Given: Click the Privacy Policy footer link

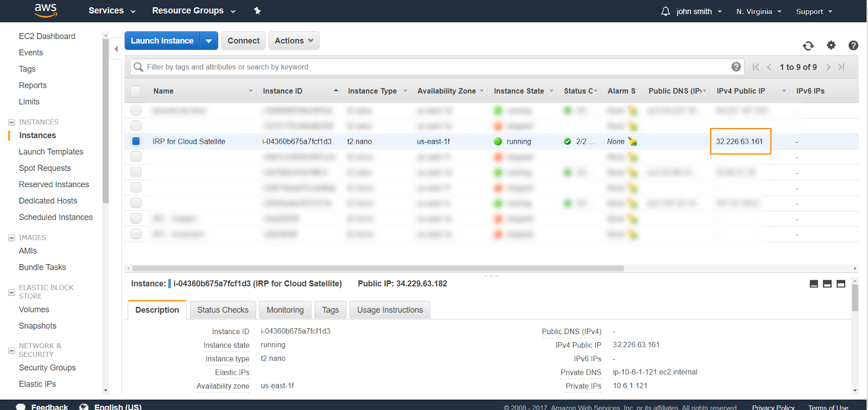Looking at the screenshot, I should pyautogui.click(x=773, y=407).
